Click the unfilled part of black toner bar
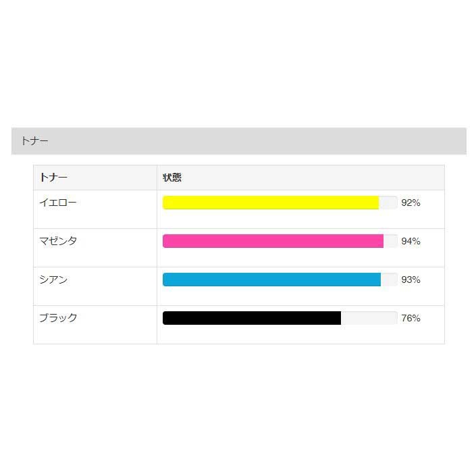The image size is (476, 476). (369, 318)
